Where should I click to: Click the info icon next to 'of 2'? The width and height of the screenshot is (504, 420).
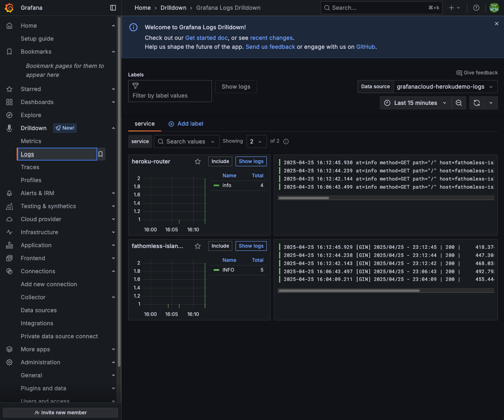[286, 141]
